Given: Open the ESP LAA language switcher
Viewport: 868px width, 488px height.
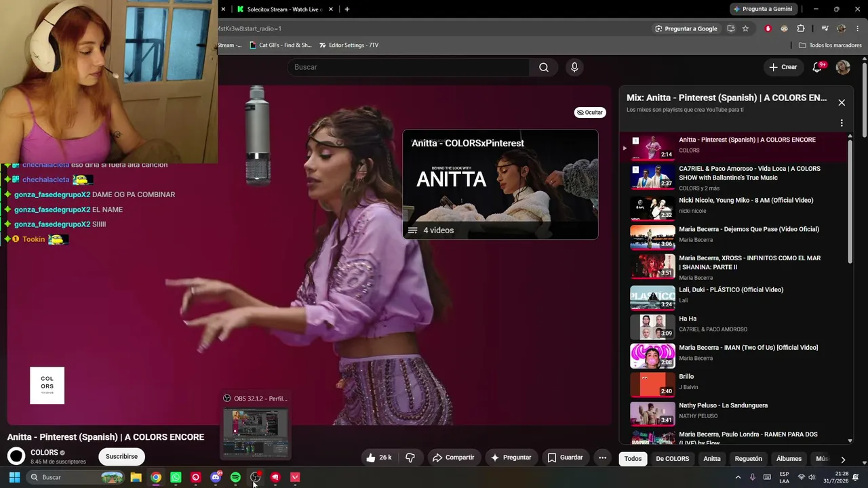Looking at the screenshot, I should [784, 477].
